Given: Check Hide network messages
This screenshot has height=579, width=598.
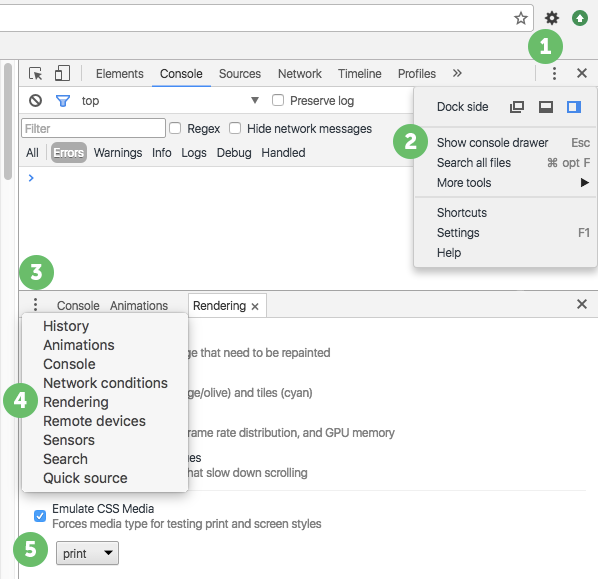Looking at the screenshot, I should click(235, 128).
